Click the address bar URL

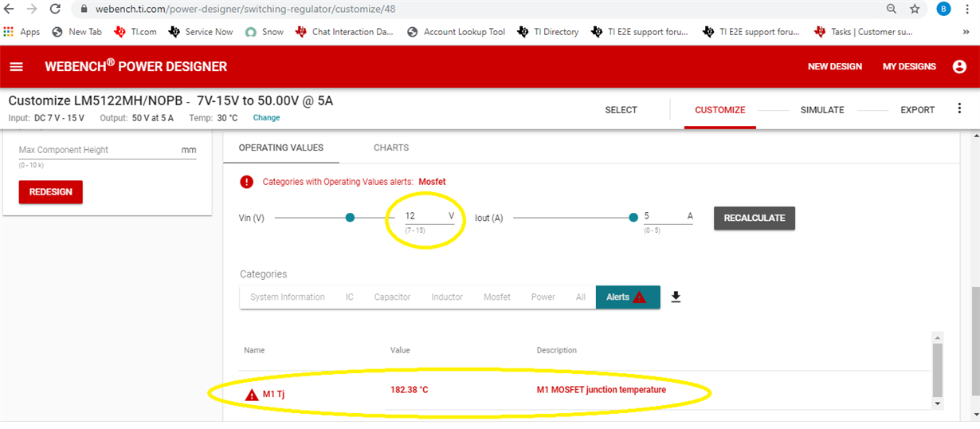pyautogui.click(x=245, y=9)
